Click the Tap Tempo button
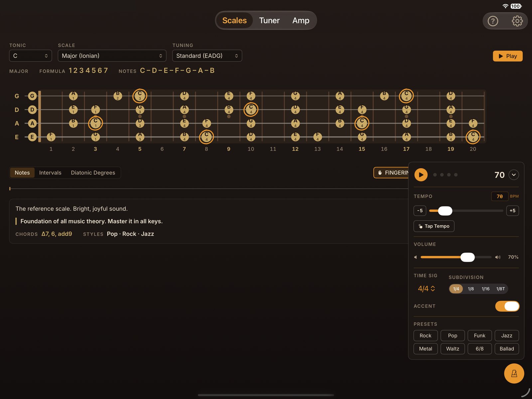The width and height of the screenshot is (532, 399). point(434,226)
